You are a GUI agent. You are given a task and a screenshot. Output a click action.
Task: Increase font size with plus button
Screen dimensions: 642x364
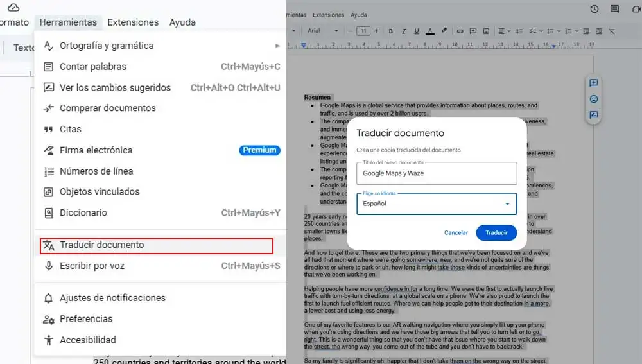[x=376, y=31]
